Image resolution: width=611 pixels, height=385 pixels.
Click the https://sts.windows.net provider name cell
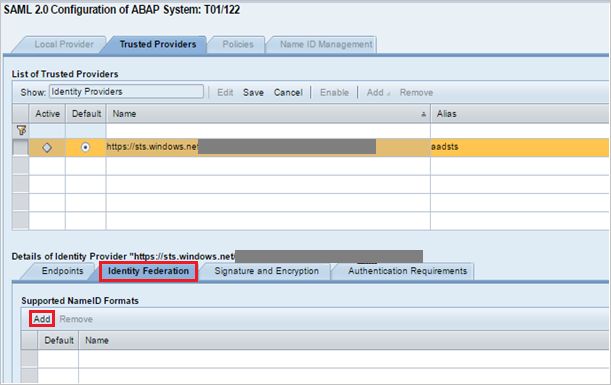click(x=268, y=147)
